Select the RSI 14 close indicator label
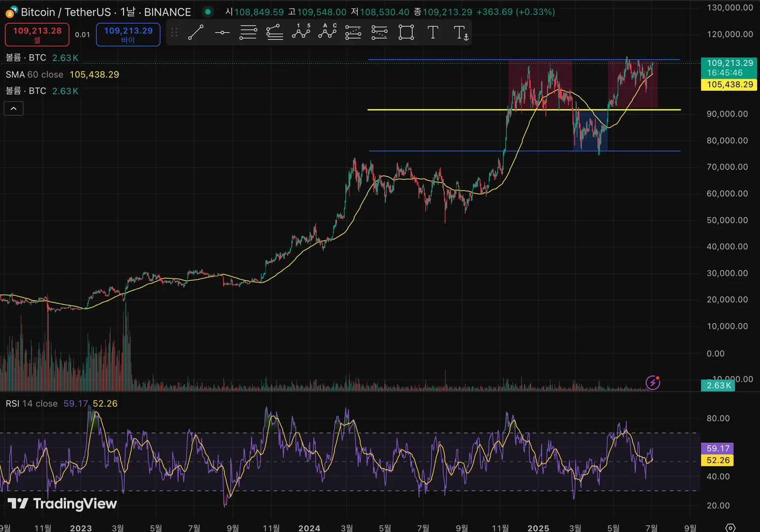This screenshot has height=532, width=760. click(x=32, y=403)
